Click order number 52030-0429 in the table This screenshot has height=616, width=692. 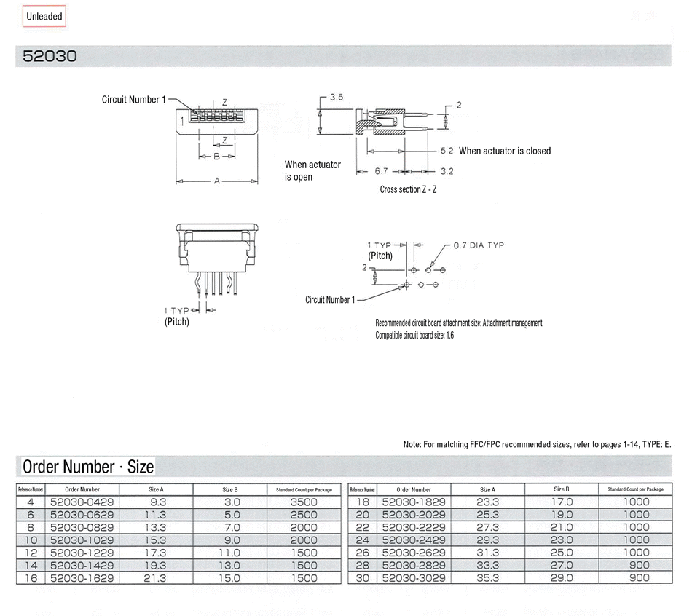pyautogui.click(x=82, y=502)
